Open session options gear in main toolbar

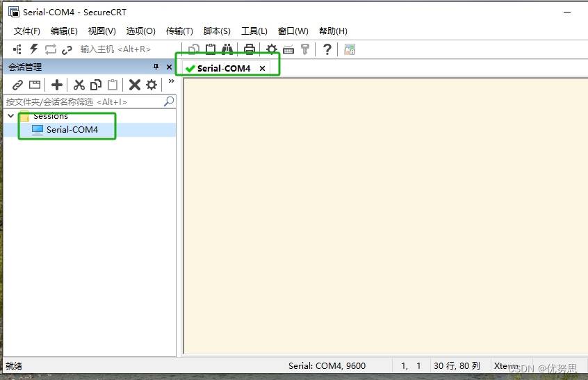coord(272,49)
